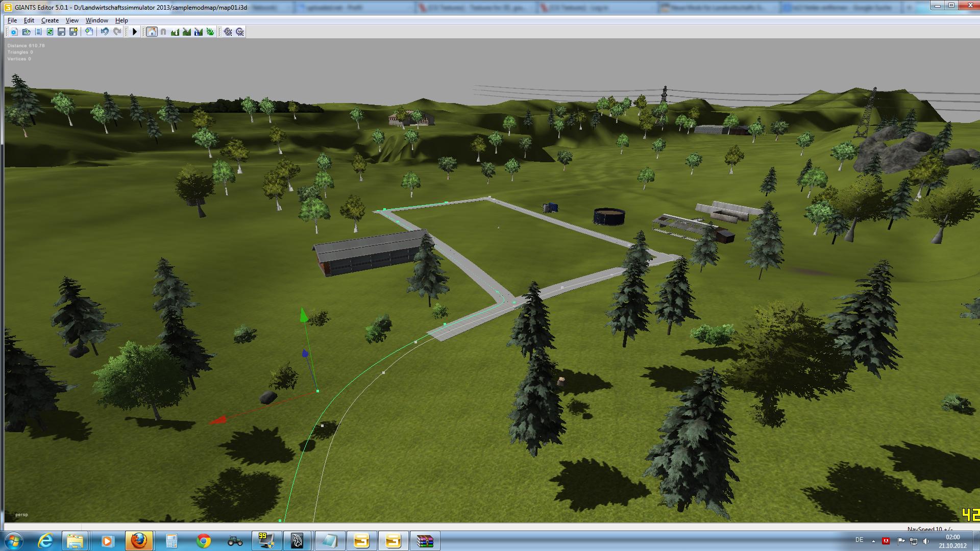Open WinRAR from the taskbar

pyautogui.click(x=425, y=541)
